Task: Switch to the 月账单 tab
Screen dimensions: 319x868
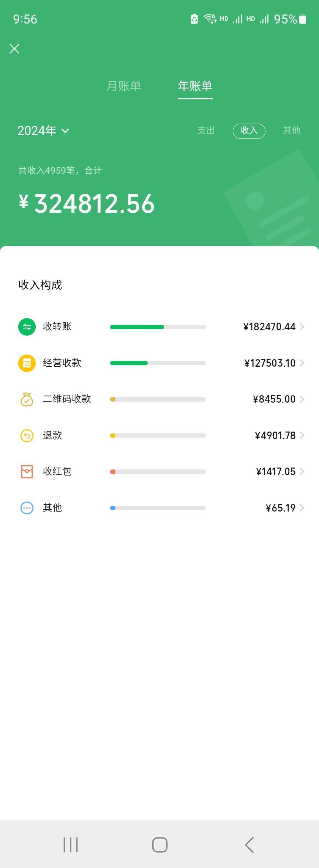Action: point(124,86)
